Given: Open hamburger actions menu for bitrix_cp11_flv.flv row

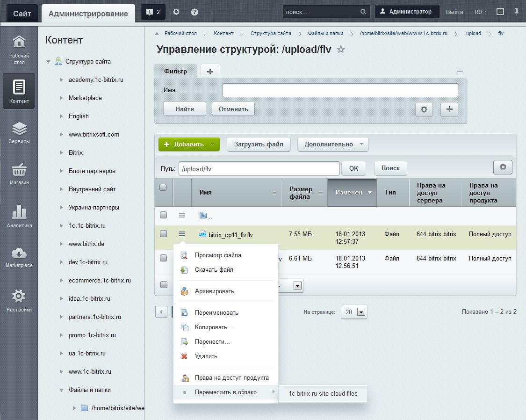Looking at the screenshot, I should [x=182, y=234].
